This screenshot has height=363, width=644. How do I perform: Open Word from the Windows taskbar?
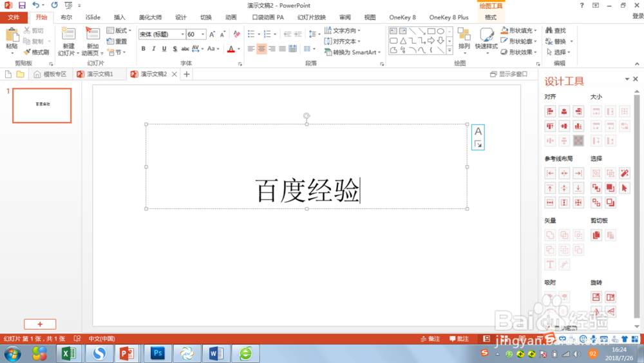tap(216, 353)
